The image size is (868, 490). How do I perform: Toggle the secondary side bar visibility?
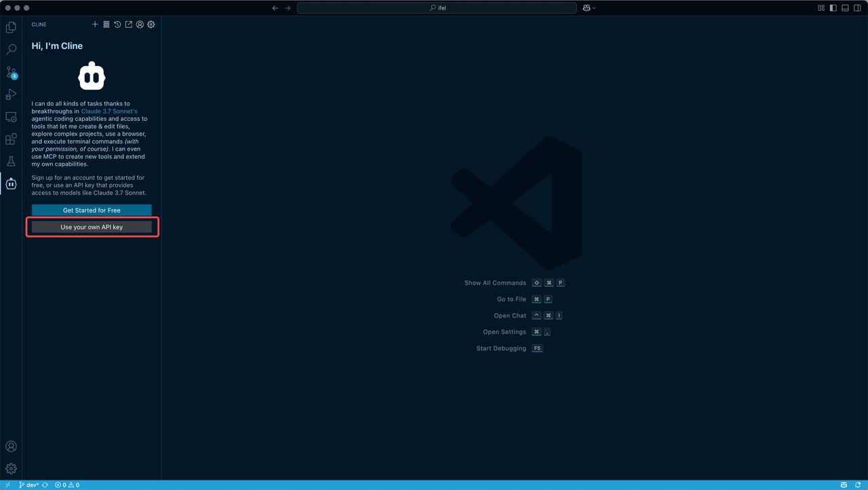[x=858, y=8]
